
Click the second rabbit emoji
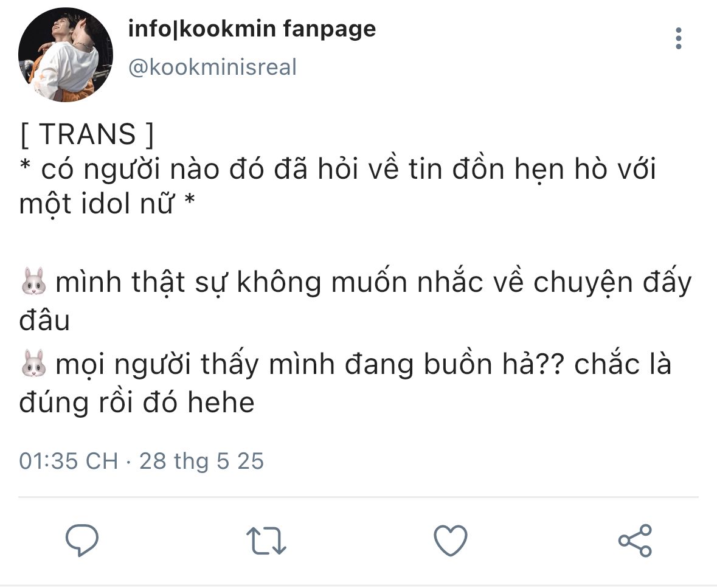click(33, 365)
